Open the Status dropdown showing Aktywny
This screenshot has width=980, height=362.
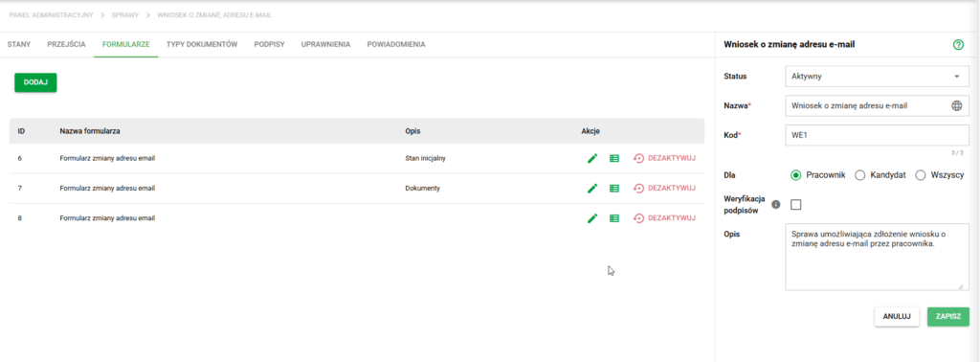pos(877,77)
